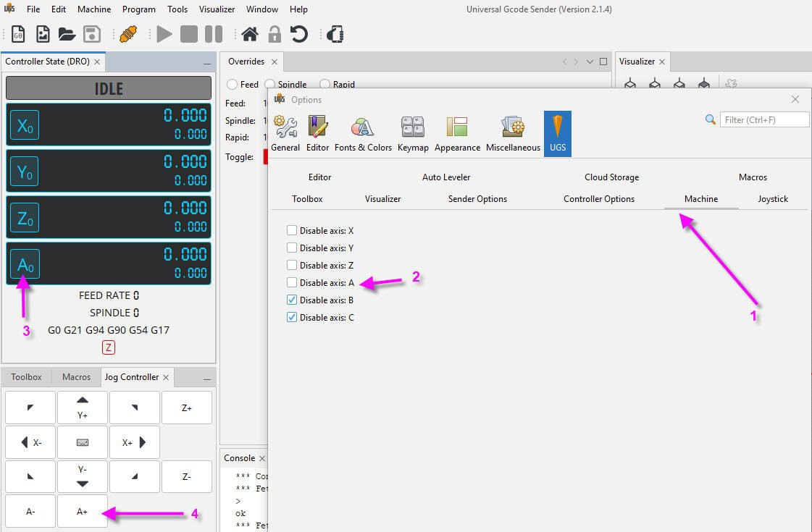Minimize the Controller State panel
Image resolution: width=812 pixels, height=532 pixels.
click(x=206, y=63)
